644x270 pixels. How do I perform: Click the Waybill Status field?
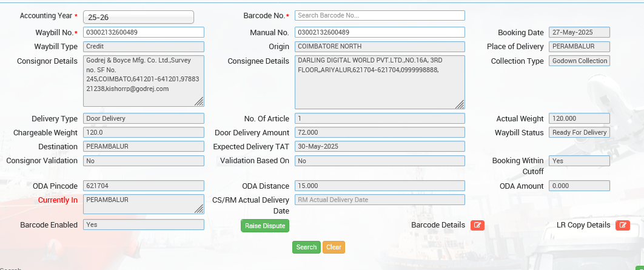(579, 132)
